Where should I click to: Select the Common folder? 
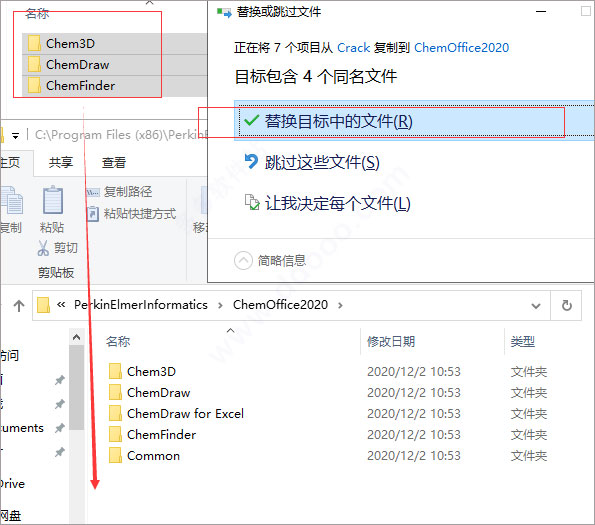(153, 456)
